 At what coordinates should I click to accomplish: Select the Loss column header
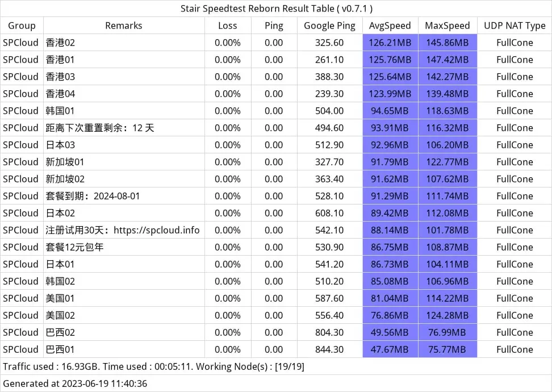[x=228, y=26]
